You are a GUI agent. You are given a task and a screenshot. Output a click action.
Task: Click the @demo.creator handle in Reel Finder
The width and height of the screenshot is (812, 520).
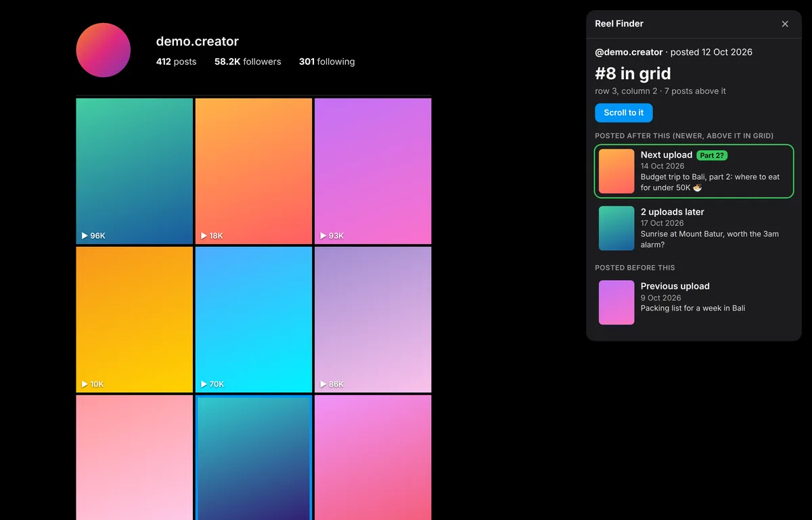[629, 52]
